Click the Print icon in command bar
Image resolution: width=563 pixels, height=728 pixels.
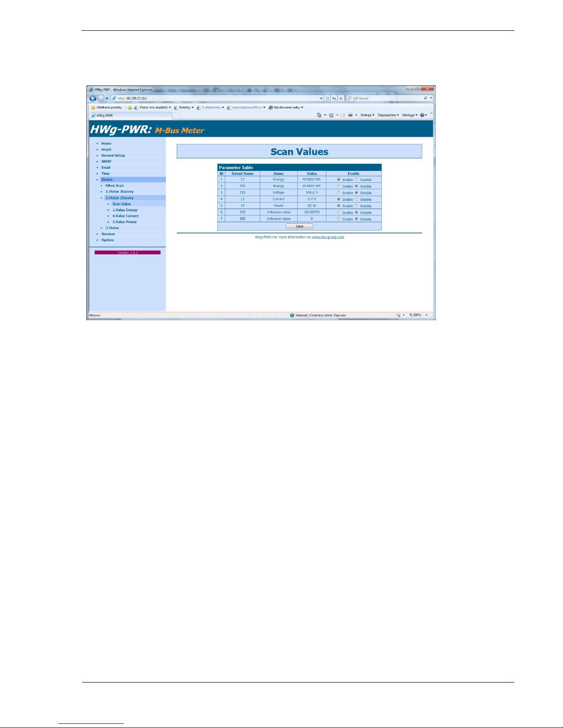click(x=350, y=115)
